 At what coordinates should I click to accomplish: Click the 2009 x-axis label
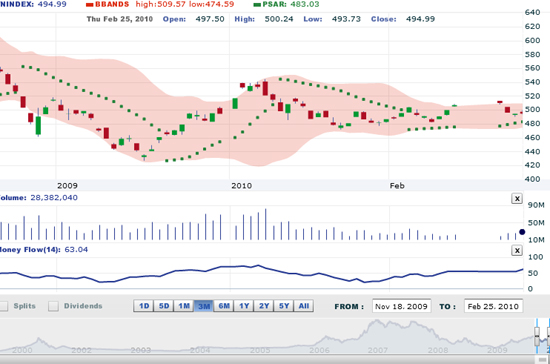67,186
